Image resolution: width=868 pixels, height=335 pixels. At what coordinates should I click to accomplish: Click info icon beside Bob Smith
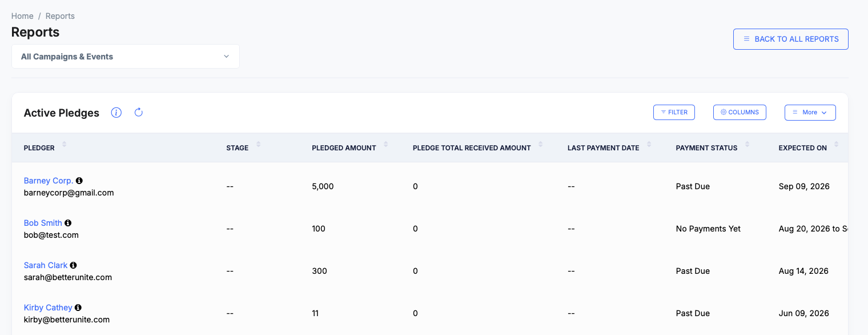coord(68,223)
